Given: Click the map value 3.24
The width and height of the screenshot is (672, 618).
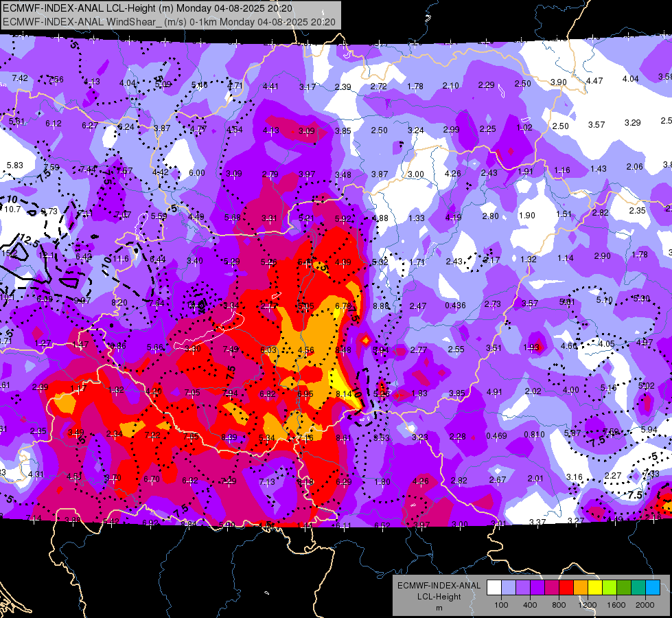Looking at the screenshot, I should 416,130.
